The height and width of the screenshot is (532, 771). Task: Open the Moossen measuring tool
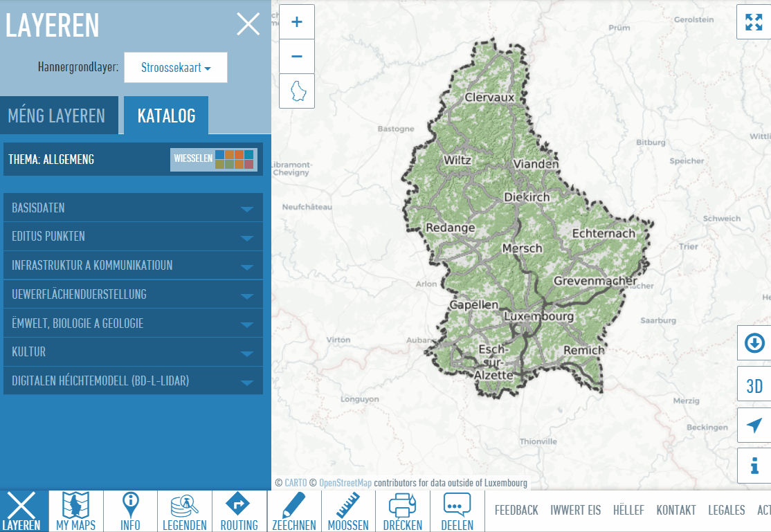pyautogui.click(x=348, y=511)
